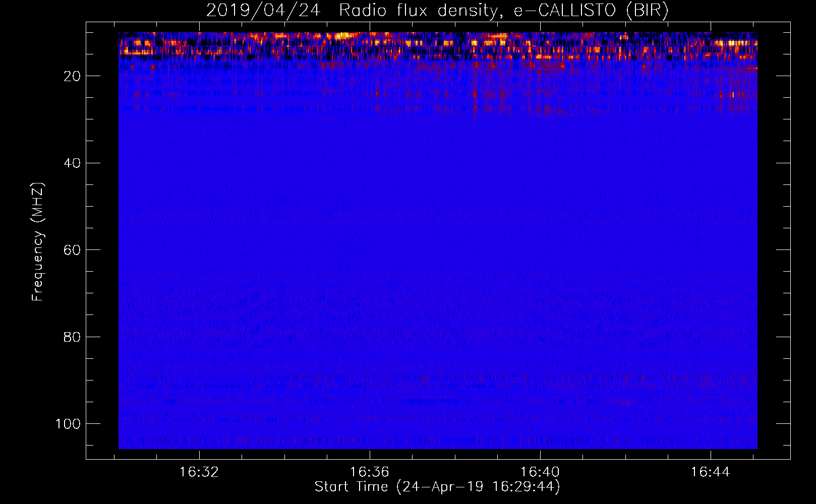Click the '100' frequency tick label

(68, 424)
